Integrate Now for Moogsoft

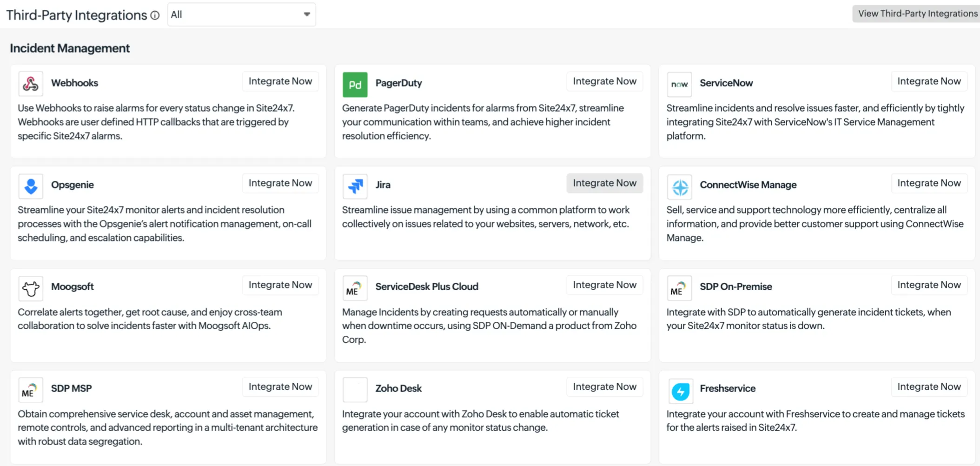point(280,285)
